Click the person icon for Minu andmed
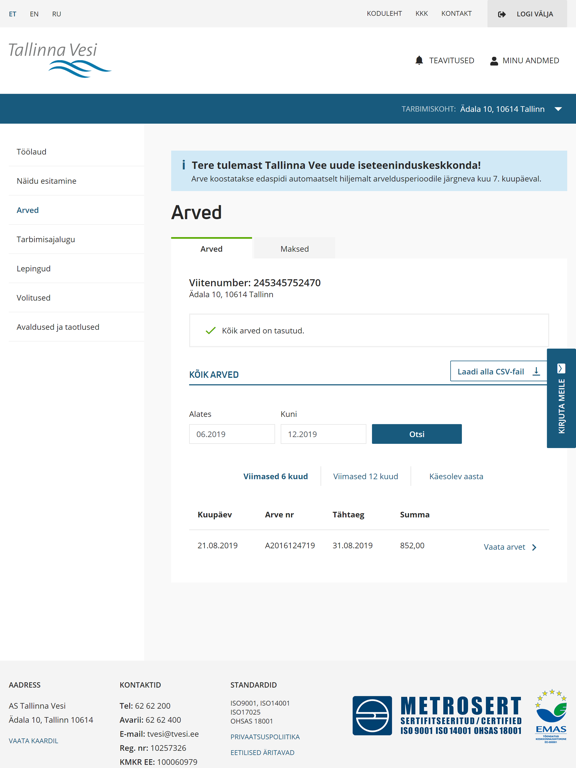This screenshot has height=768, width=576. 494,61
